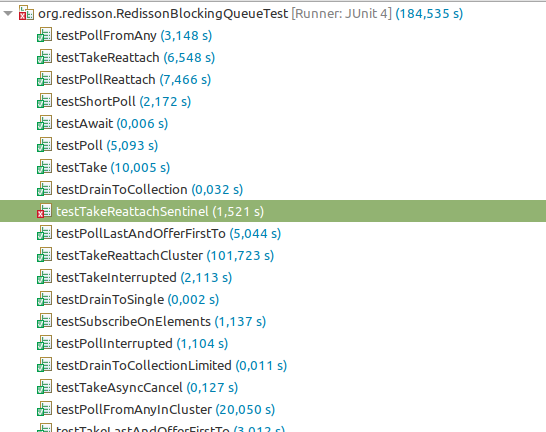Screen dimensions: 546x432
Task: Select the testTakeInterrupted test row
Action: click(144, 277)
